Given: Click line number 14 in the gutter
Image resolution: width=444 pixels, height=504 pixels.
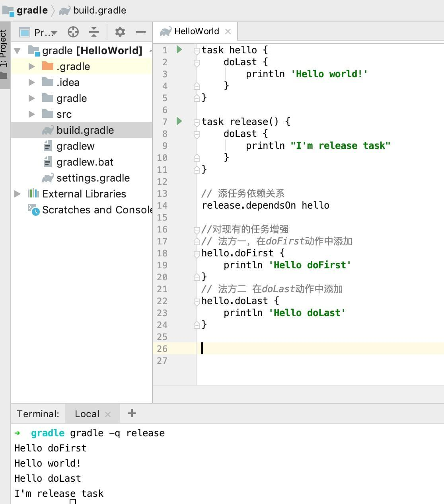Looking at the screenshot, I should (x=162, y=205).
